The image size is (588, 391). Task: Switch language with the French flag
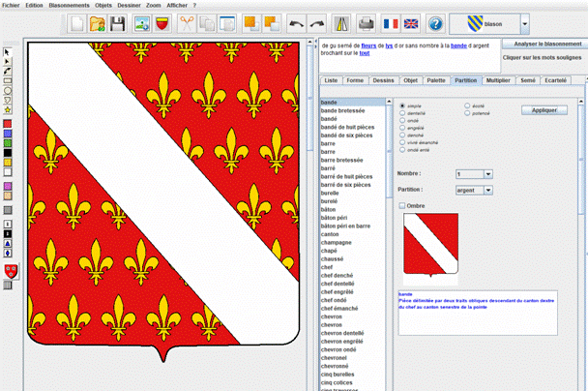391,22
